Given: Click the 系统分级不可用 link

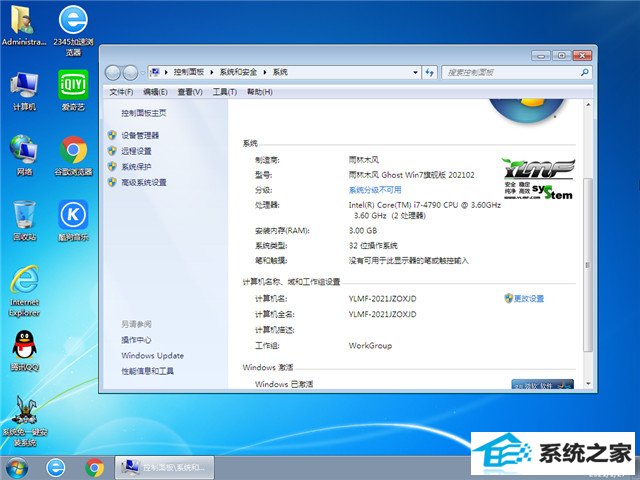Looking at the screenshot, I should pos(375,190).
